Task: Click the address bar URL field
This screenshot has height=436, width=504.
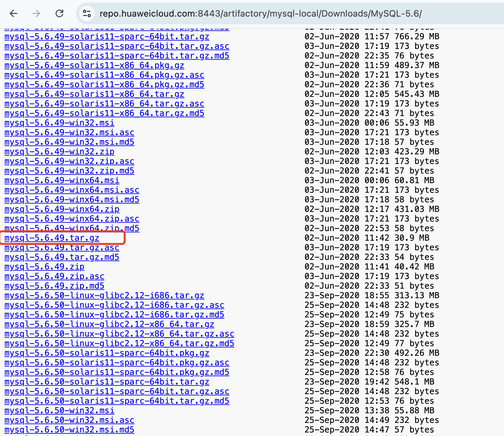Action: point(260,13)
